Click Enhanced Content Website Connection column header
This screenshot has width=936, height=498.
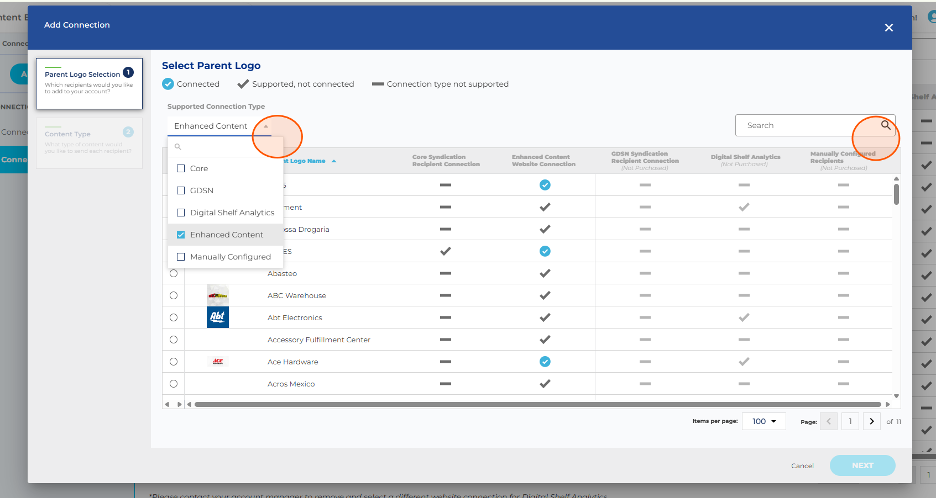click(x=543, y=161)
